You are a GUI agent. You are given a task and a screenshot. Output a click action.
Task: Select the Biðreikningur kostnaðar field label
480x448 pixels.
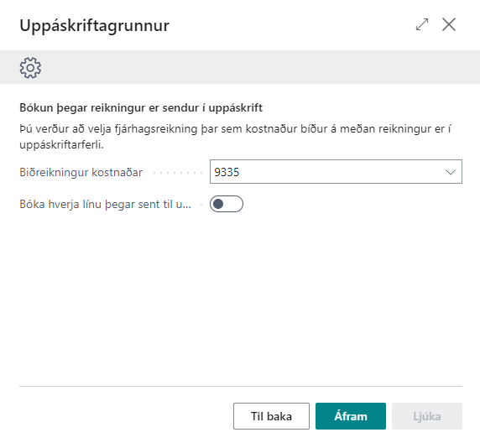tap(81, 172)
